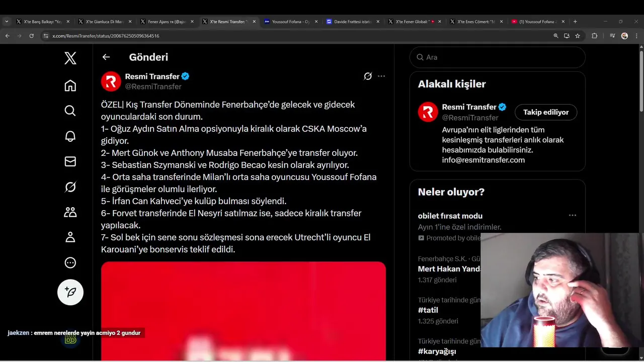Screen dimensions: 644x362
Task: Click the Resmi Transfer avatar on the post
Action: (x=111, y=81)
